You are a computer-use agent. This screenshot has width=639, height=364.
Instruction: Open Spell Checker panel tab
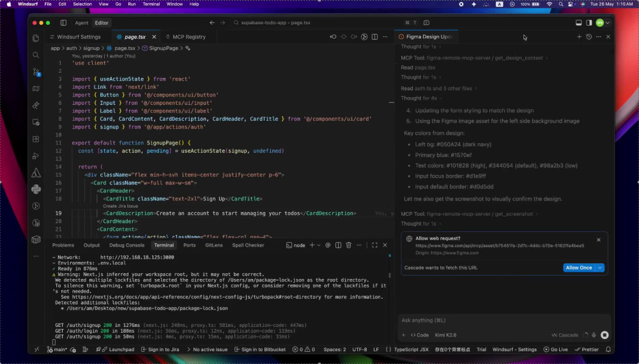248,245
